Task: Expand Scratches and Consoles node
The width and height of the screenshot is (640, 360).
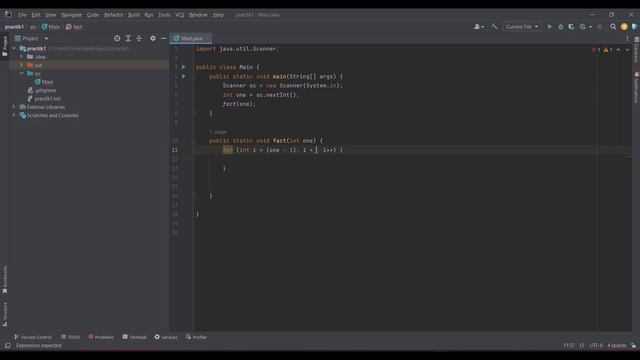Action: point(14,116)
